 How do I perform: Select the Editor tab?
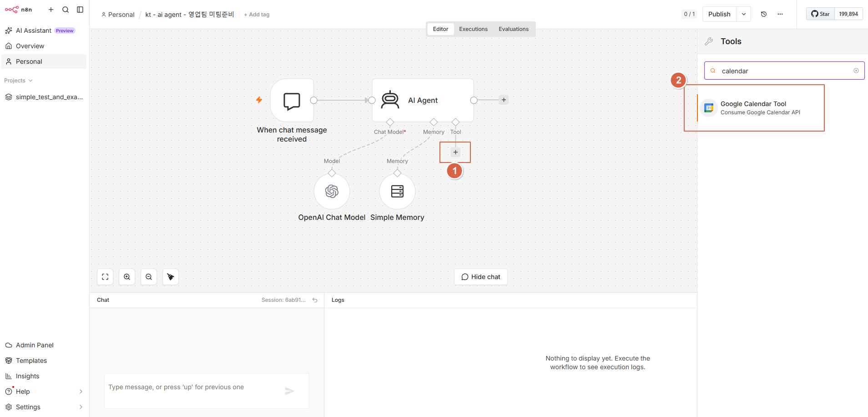[x=440, y=29]
